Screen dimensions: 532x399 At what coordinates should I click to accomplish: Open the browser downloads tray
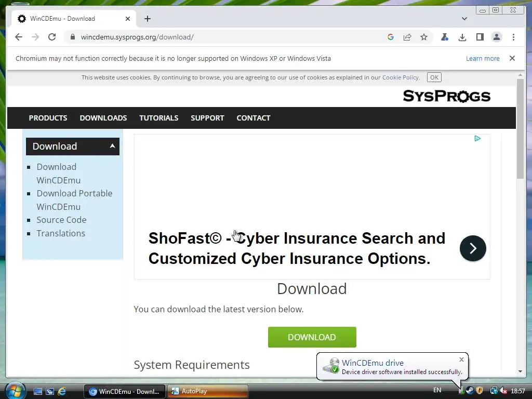point(462,37)
